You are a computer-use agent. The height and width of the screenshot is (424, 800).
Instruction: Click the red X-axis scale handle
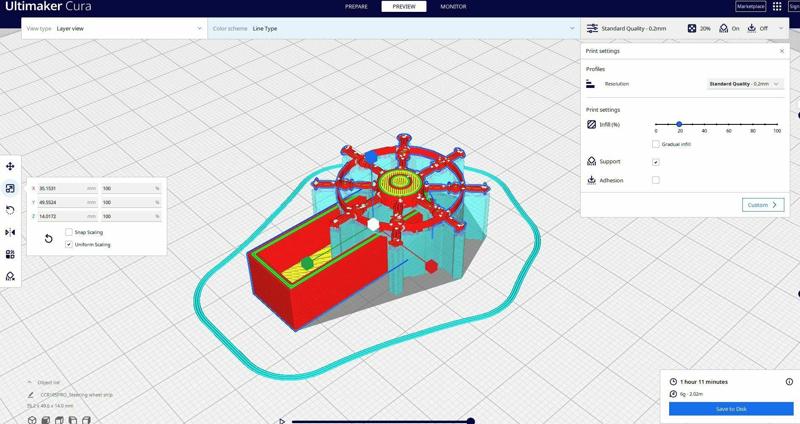[x=432, y=266]
